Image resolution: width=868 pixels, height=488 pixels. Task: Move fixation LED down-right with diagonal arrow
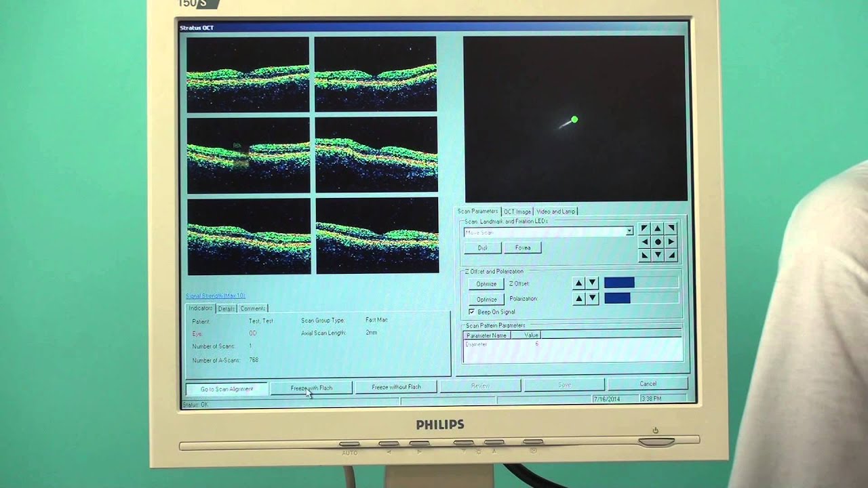(x=671, y=255)
